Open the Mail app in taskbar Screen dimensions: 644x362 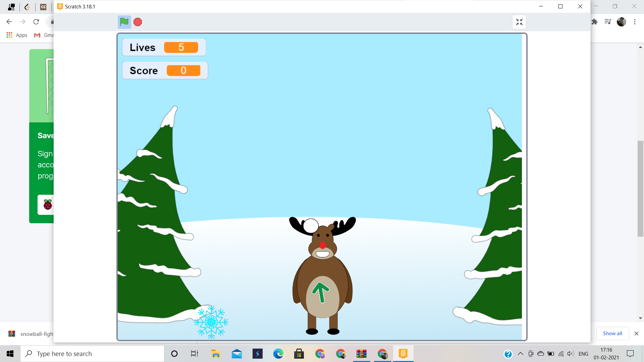coord(236,354)
